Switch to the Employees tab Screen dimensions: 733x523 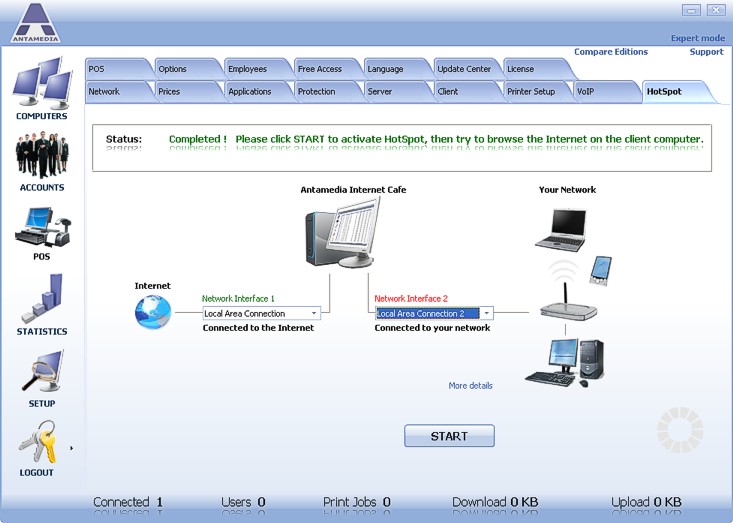[257, 69]
